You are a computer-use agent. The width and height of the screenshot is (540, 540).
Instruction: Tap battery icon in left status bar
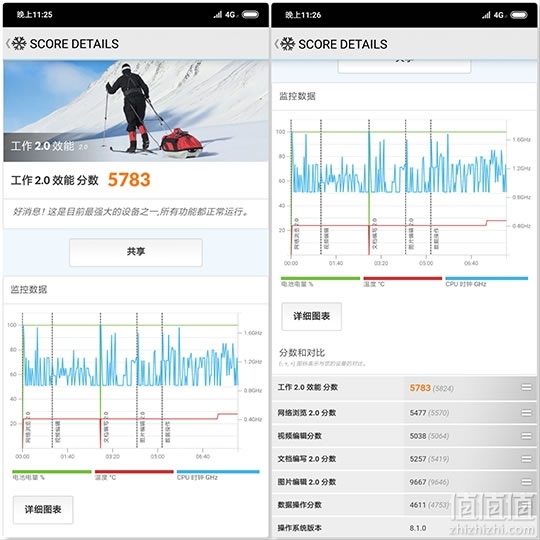[250, 14]
